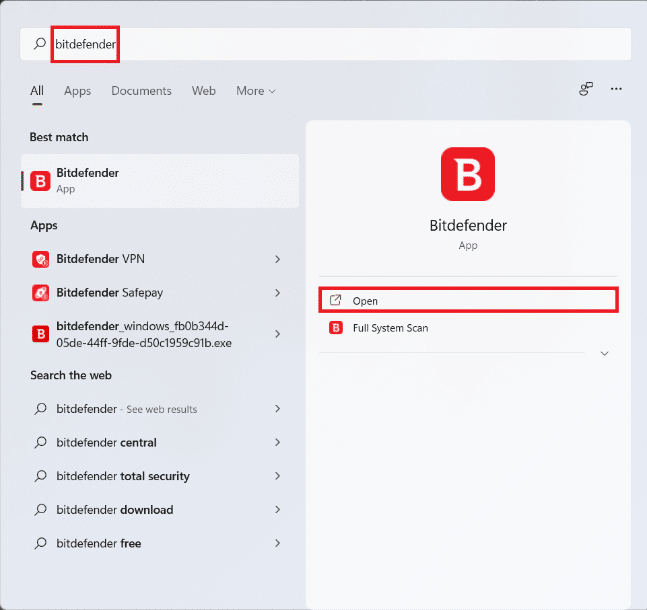Click the bitdefender_windows exe installer icon
Screen dimensions: 647x610
point(41,334)
